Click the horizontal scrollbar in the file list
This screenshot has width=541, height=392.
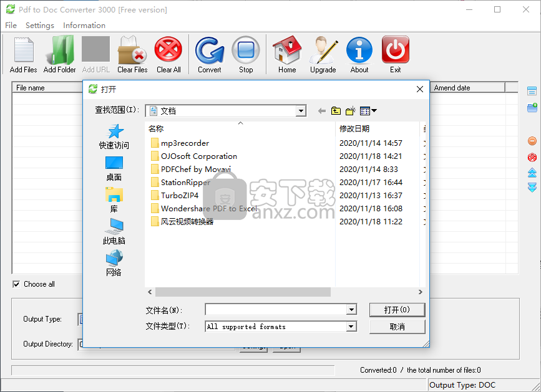pyautogui.click(x=243, y=292)
